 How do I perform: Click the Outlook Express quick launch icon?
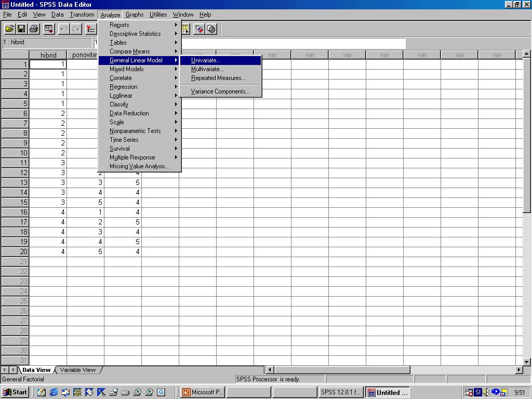65,393
